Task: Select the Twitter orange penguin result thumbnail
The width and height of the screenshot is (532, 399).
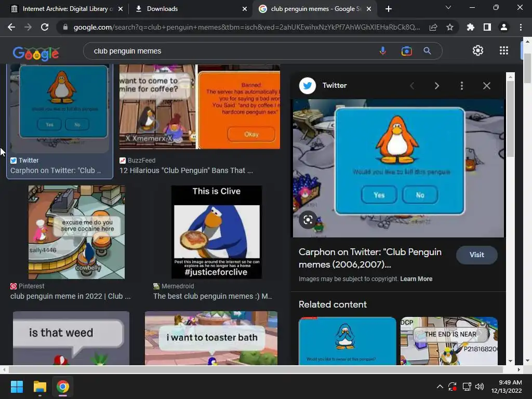Action: (x=60, y=109)
